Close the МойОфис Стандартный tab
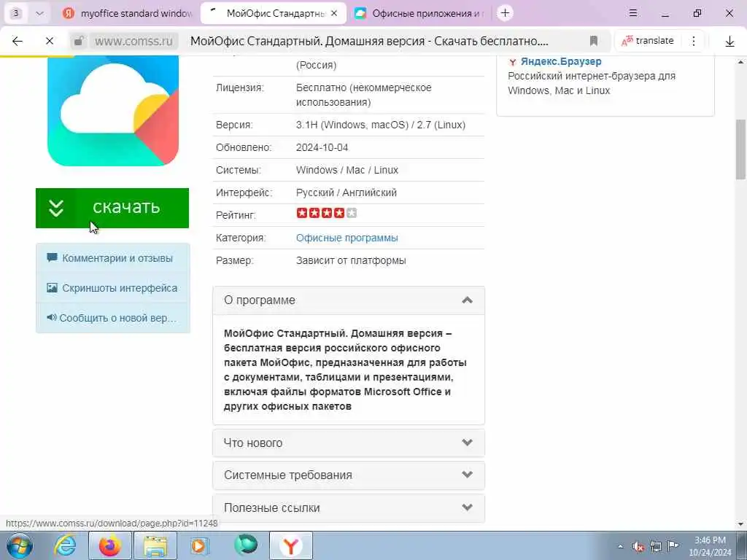This screenshot has width=747, height=560. [334, 13]
